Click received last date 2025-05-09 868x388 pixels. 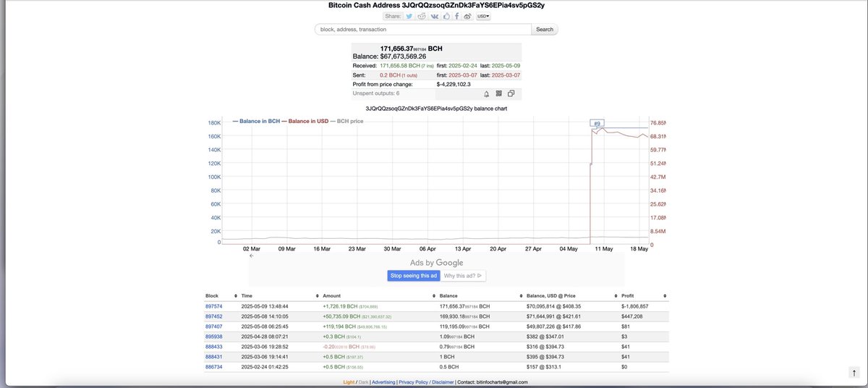(506, 65)
